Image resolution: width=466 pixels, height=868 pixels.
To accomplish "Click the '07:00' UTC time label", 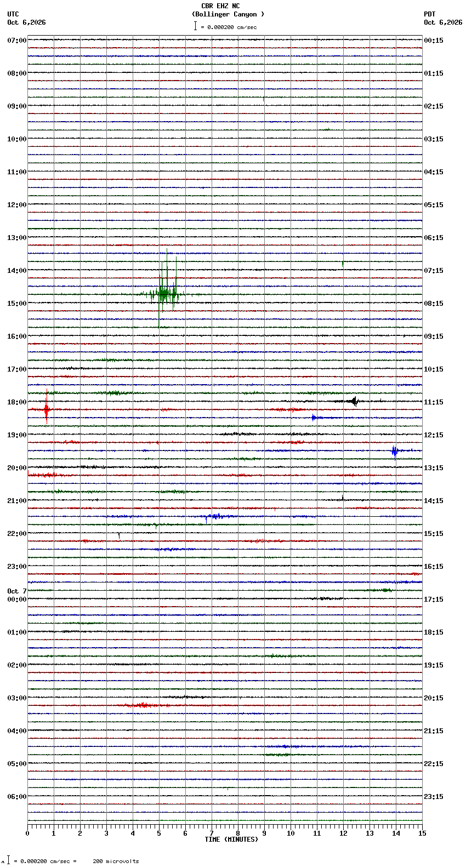I will pos(17,41).
